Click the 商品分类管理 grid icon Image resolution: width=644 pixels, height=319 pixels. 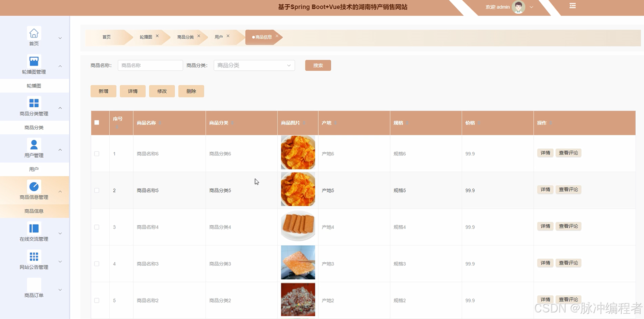[x=34, y=103]
